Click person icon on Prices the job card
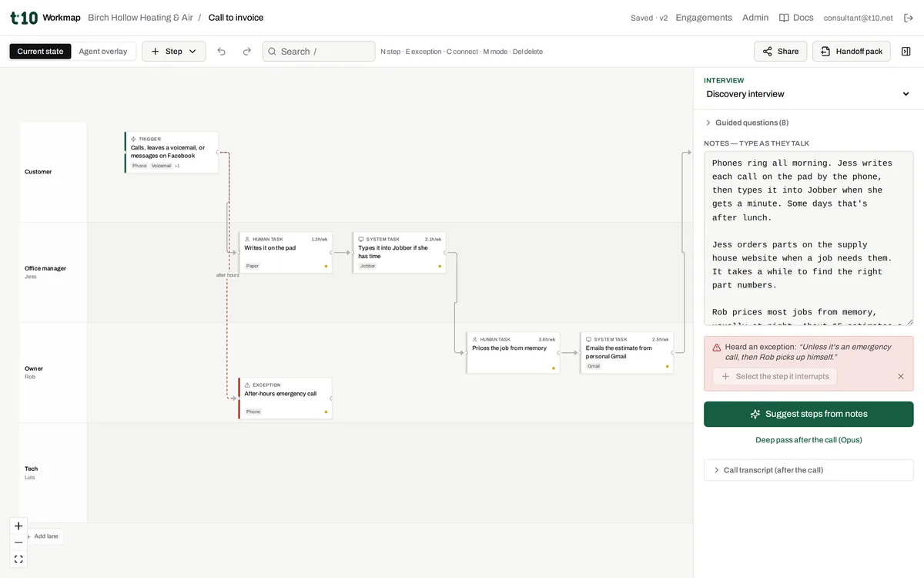This screenshot has width=924, height=578. [475, 340]
